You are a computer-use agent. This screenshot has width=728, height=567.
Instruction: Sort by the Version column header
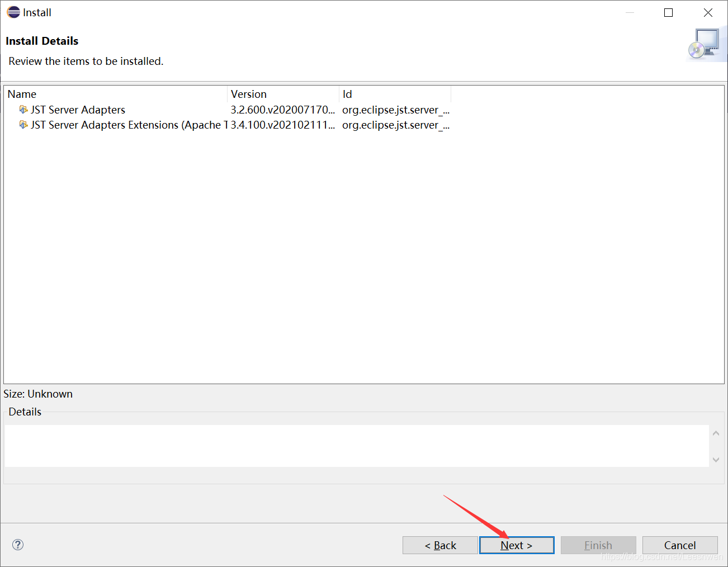coord(283,94)
